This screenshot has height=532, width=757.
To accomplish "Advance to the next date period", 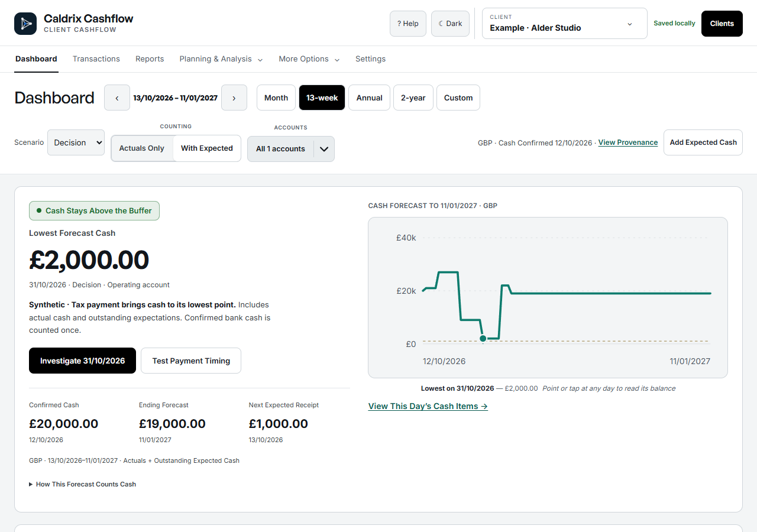I will pos(234,98).
